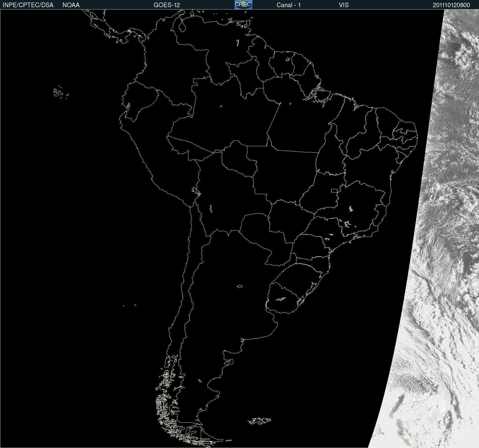Click the VIS image type label
Image resolution: width=479 pixels, height=448 pixels.
(x=343, y=5)
